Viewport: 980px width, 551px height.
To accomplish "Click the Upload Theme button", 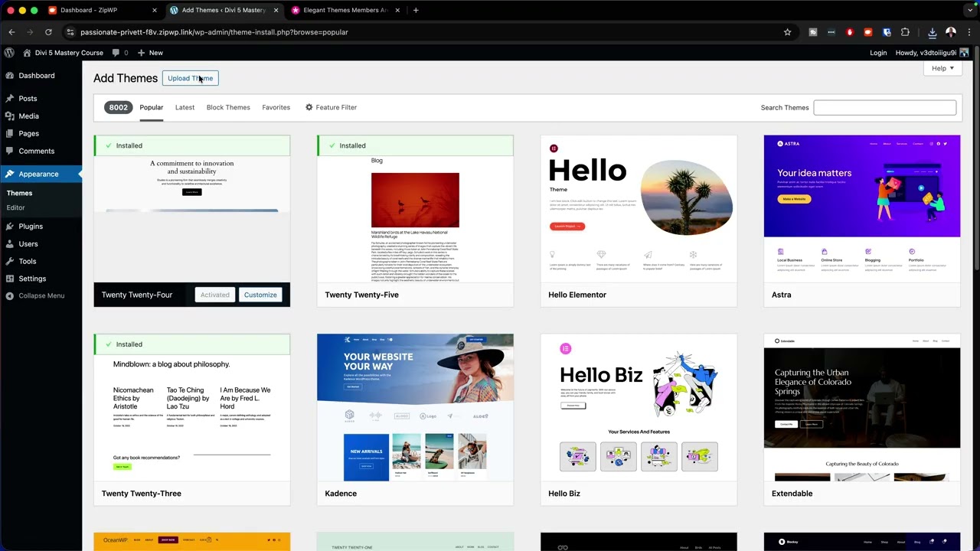I will [x=190, y=78].
